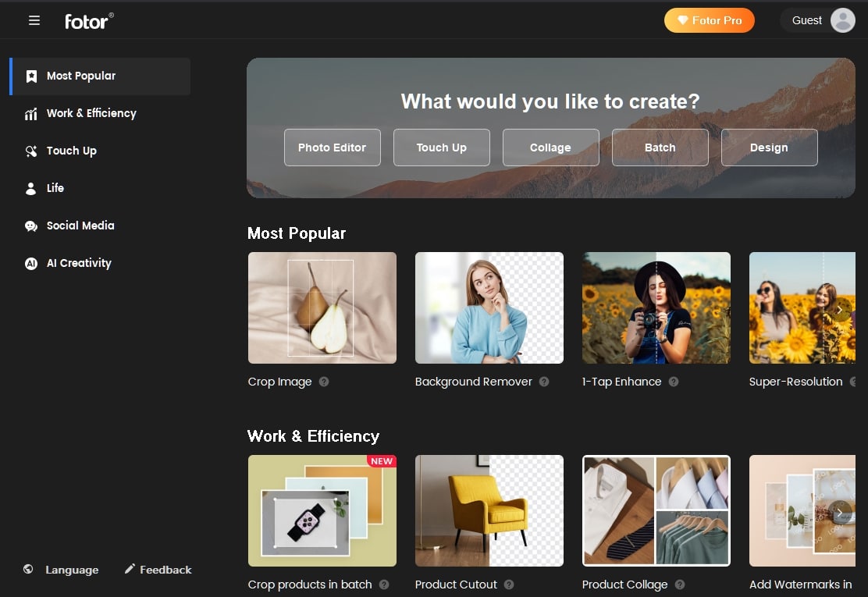
Task: Select Most Popular in the sidebar
Action: click(101, 76)
